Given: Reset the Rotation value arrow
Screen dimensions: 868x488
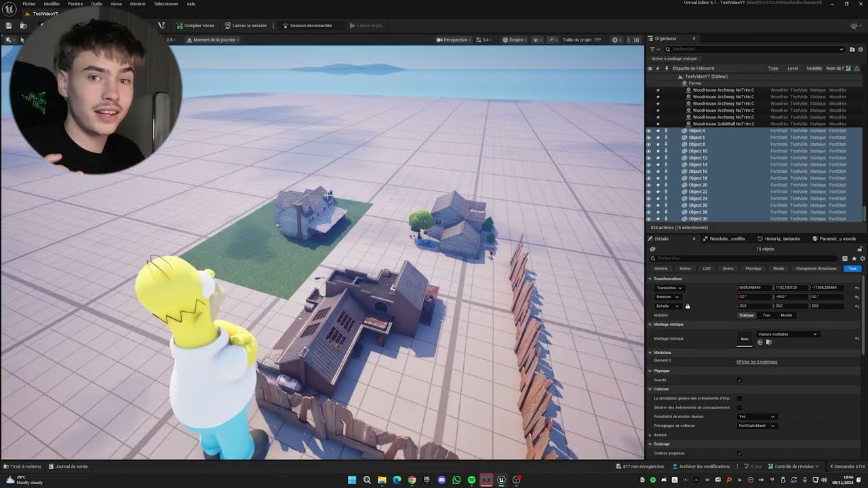Looking at the screenshot, I should tap(857, 297).
